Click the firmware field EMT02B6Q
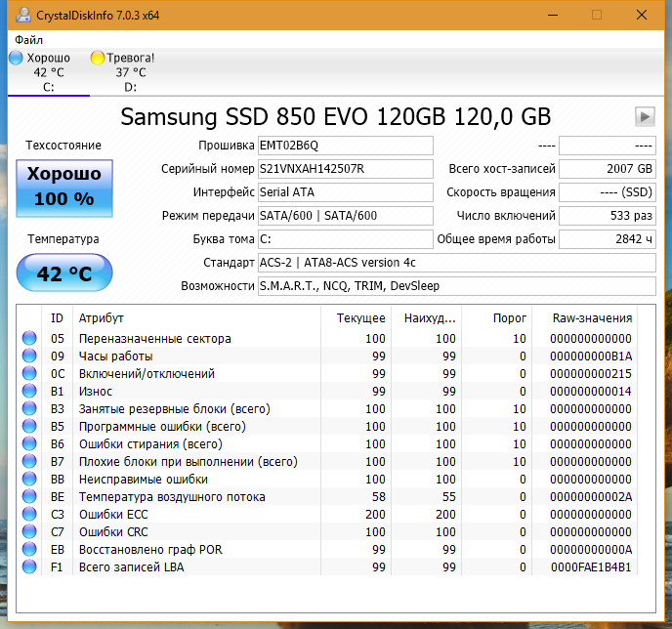The width and height of the screenshot is (672, 629). click(x=345, y=146)
